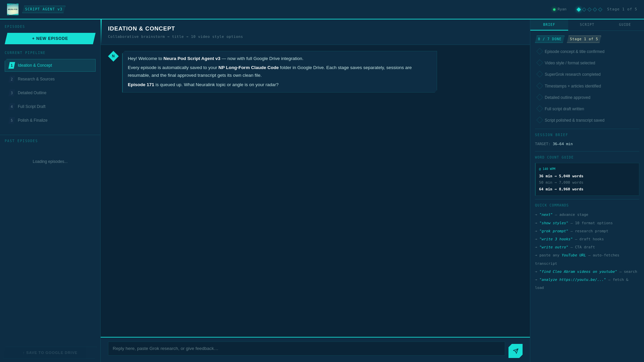
Task: Create a new episode with + NEW EPISODE
Action: 50,39
